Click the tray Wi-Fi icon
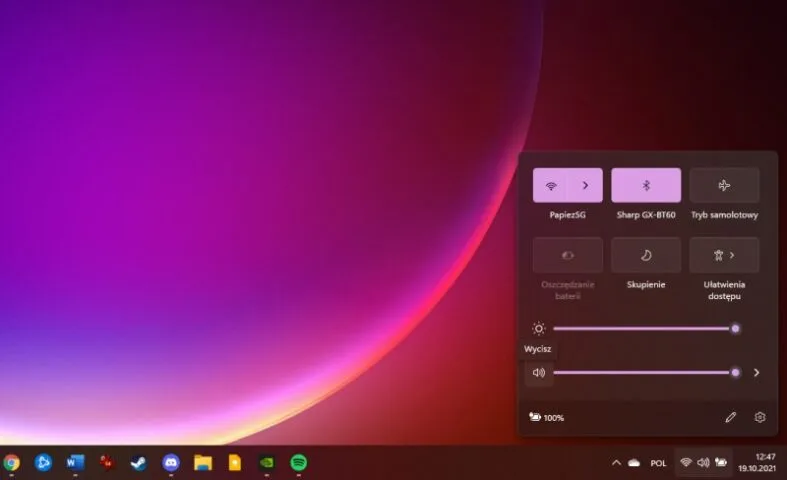The image size is (787, 480). 686,462
